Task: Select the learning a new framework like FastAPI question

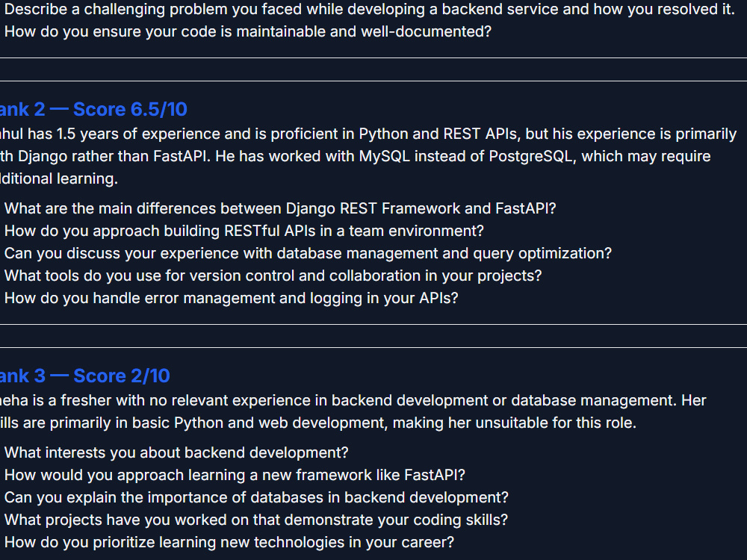Action: 235,475
